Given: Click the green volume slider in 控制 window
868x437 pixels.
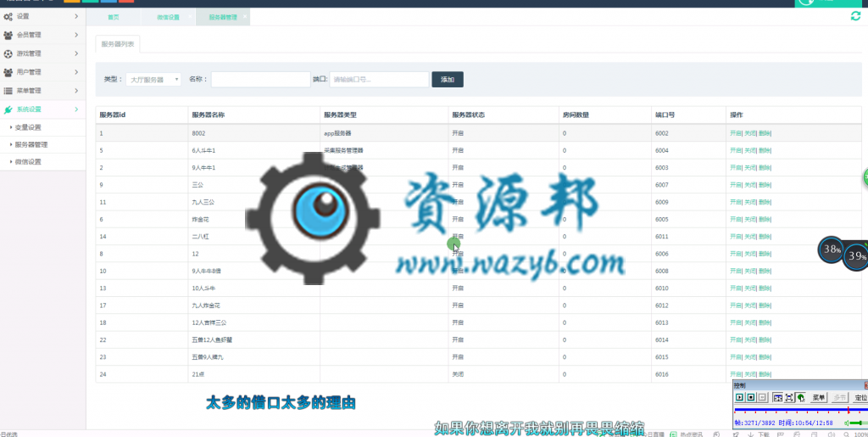Looking at the screenshot, I should tap(860, 423).
